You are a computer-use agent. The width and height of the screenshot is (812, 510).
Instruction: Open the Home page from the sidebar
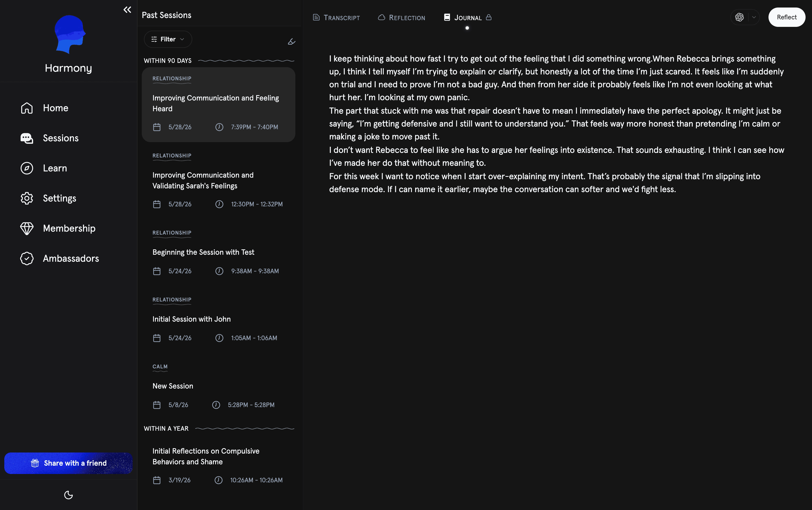click(x=44, y=108)
